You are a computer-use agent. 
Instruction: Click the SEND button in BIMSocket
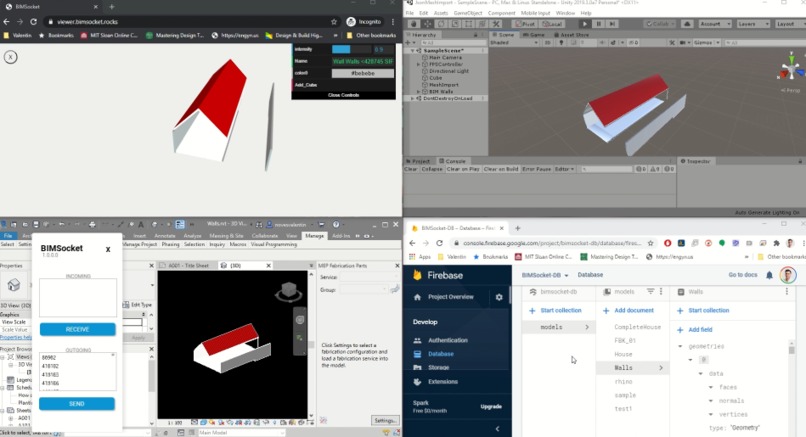77,404
